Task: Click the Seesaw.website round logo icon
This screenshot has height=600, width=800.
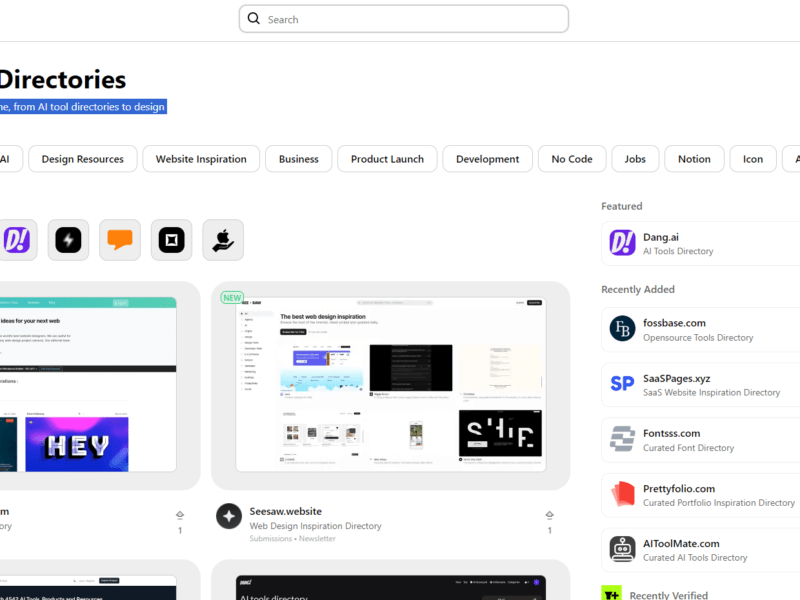Action: click(x=229, y=516)
